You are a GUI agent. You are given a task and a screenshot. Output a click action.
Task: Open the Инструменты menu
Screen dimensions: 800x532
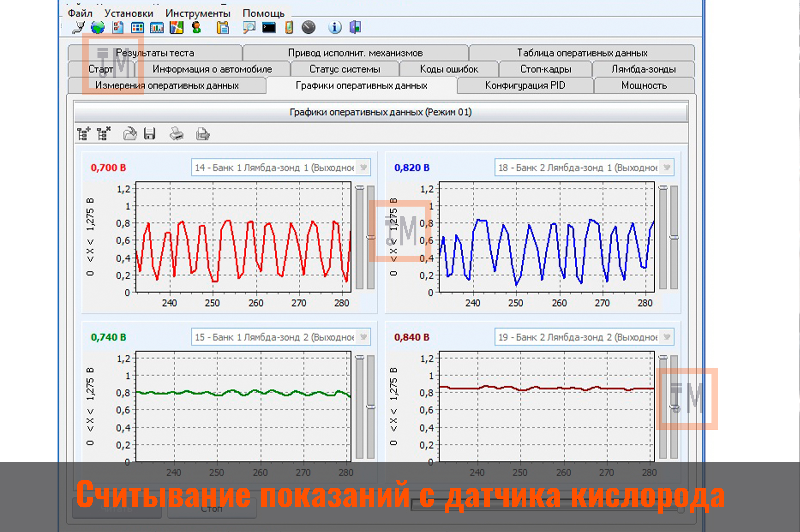coord(198,13)
